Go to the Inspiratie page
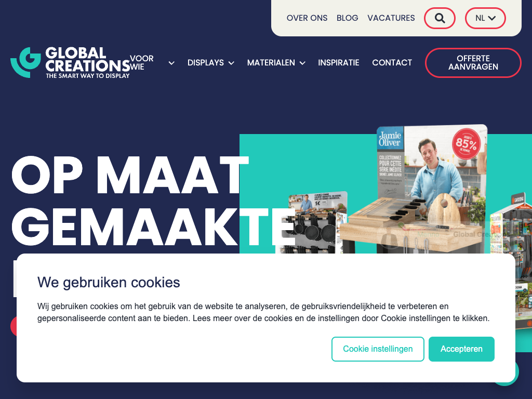This screenshot has width=532, height=399. coord(338,63)
